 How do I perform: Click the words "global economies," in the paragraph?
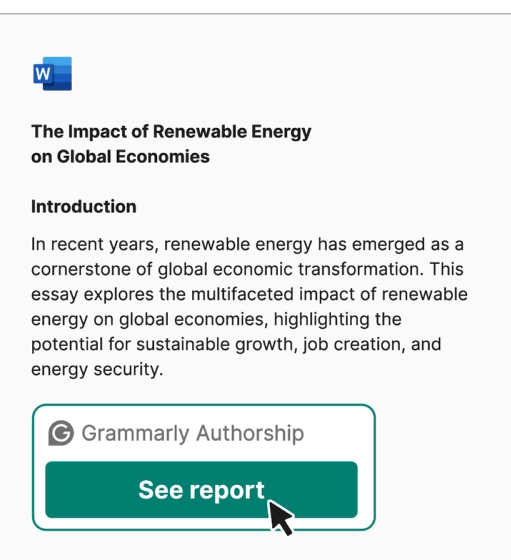[x=193, y=320]
